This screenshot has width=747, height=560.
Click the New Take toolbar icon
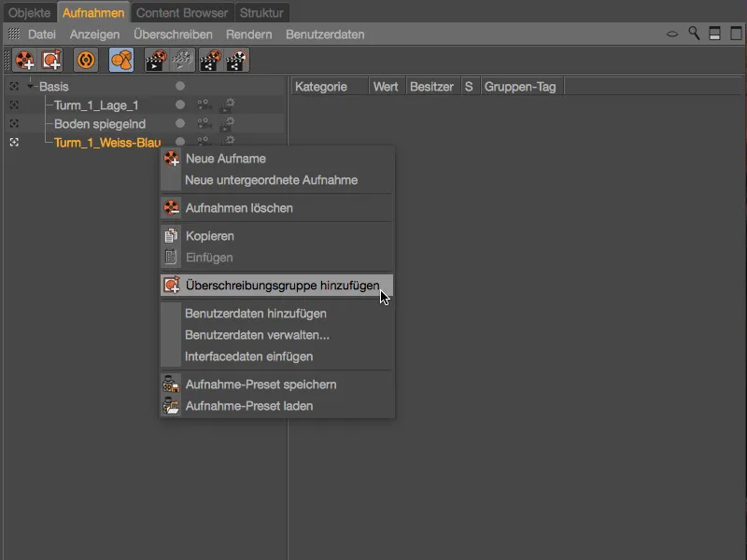point(25,60)
